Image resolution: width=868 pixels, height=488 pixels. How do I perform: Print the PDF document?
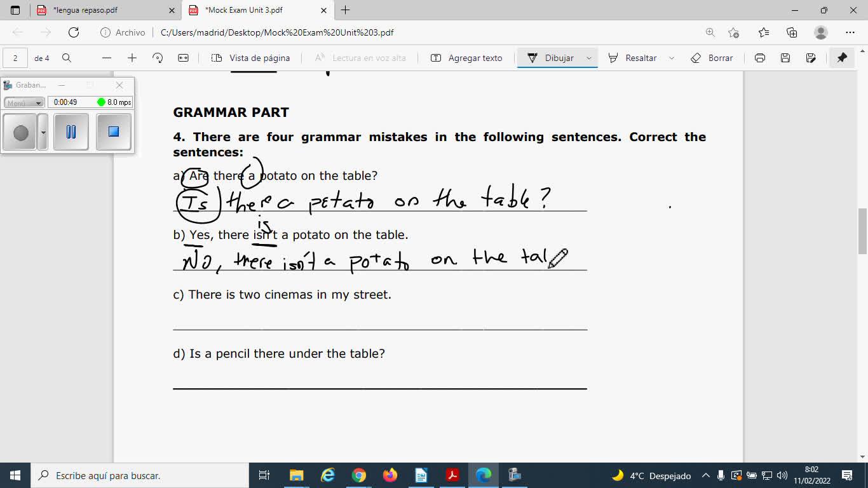(760, 58)
